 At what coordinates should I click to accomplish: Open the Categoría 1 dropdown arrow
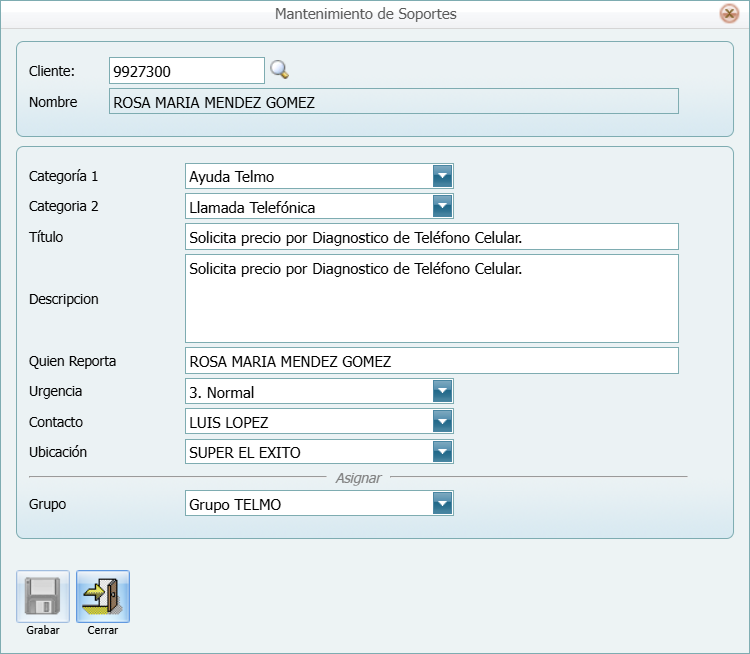(442, 176)
